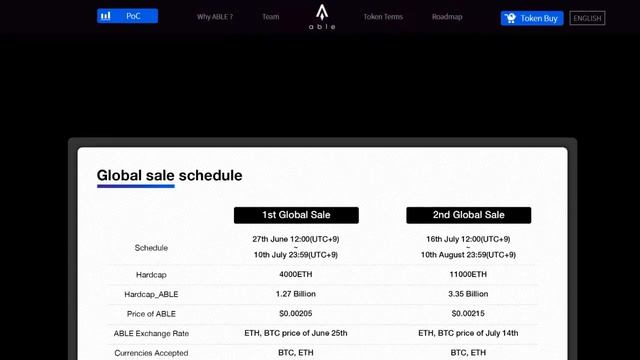Click the 4000ETH hardcap value

tap(296, 274)
